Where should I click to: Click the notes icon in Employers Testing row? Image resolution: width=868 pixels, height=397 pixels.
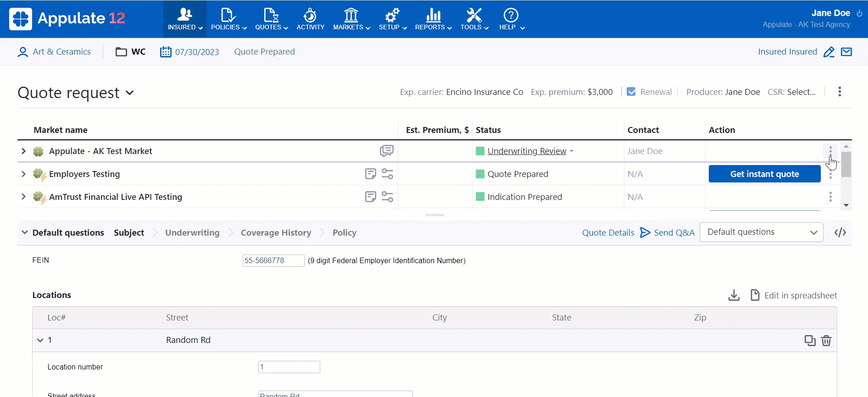click(370, 174)
